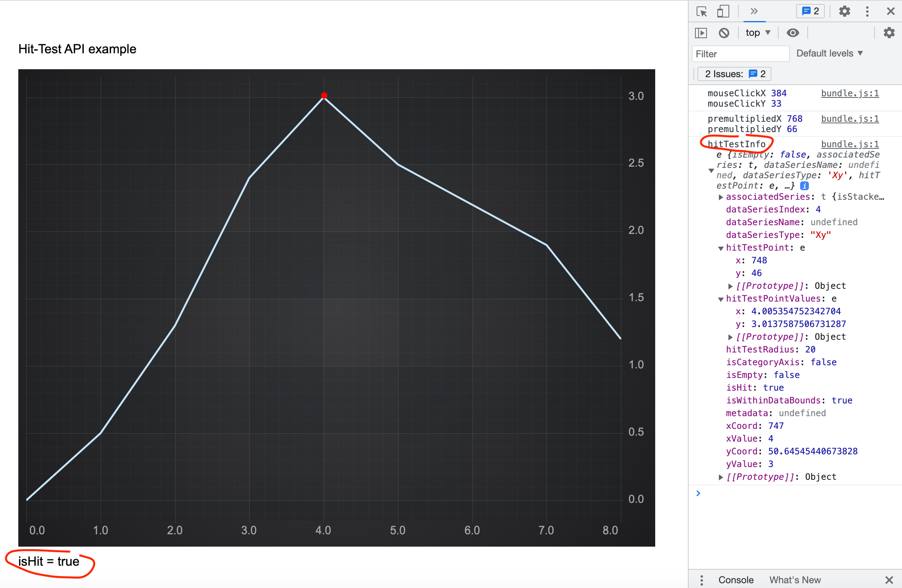Open the console settings gear
902x588 pixels.
[x=889, y=33]
